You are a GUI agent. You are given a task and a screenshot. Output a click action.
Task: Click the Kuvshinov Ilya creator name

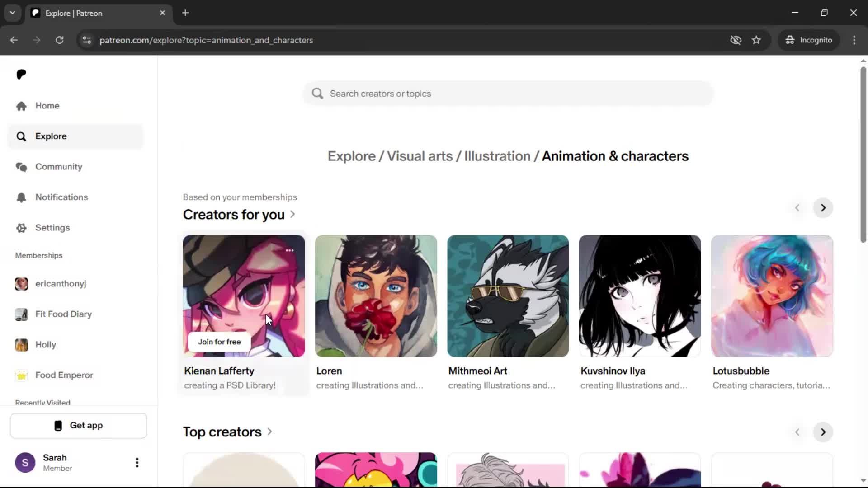click(613, 371)
